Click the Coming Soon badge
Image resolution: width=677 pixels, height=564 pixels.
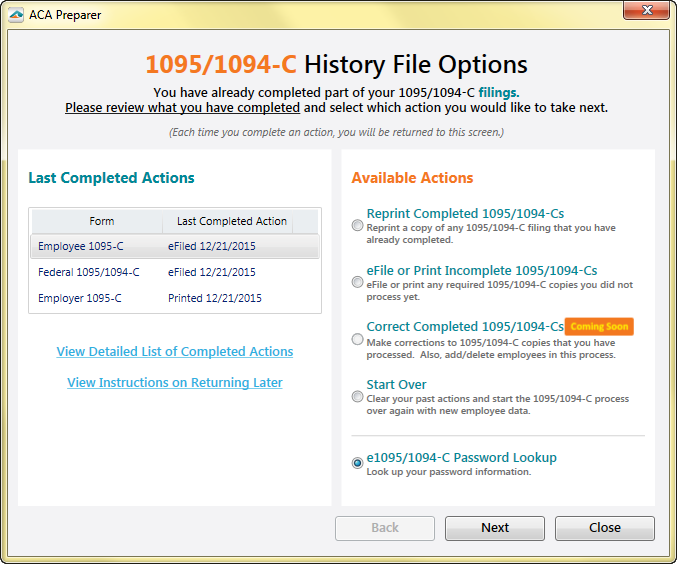tap(599, 327)
